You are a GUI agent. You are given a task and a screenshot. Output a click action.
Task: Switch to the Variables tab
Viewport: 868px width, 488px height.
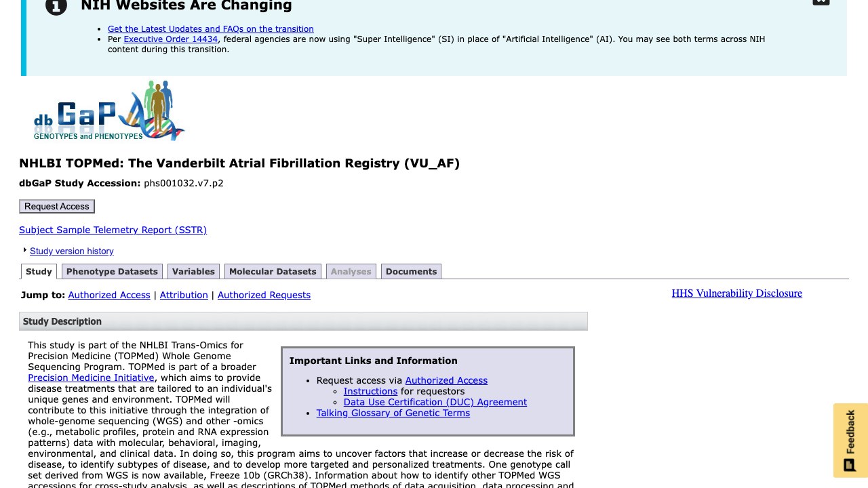pos(193,271)
